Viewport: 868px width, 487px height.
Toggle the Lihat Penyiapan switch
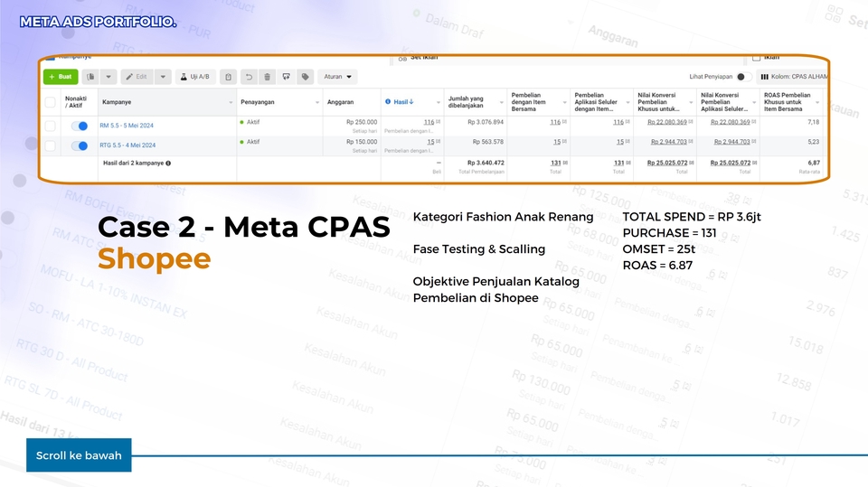point(743,77)
